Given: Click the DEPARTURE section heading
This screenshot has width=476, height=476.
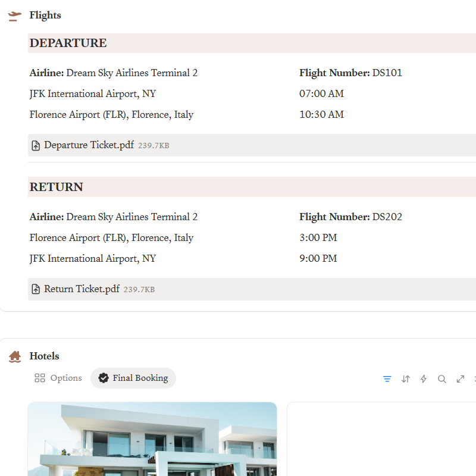Looking at the screenshot, I should click(x=68, y=43).
